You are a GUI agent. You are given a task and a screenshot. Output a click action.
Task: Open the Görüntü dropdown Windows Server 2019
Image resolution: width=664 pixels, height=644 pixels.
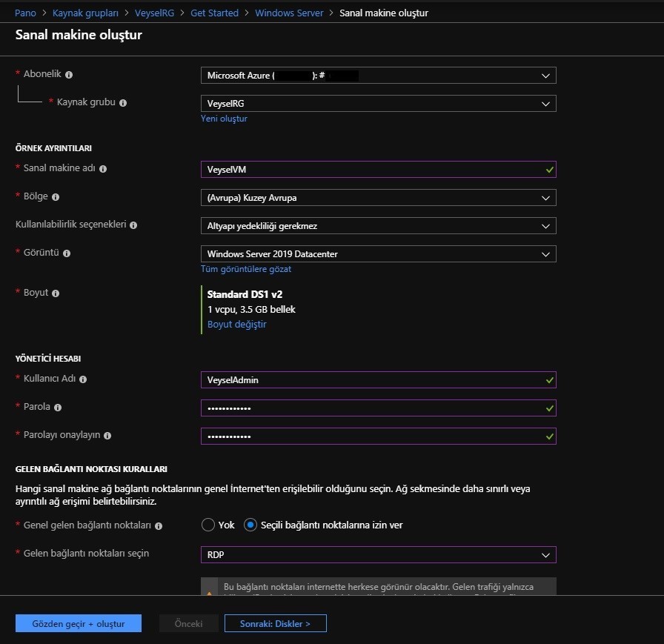pyautogui.click(x=378, y=254)
